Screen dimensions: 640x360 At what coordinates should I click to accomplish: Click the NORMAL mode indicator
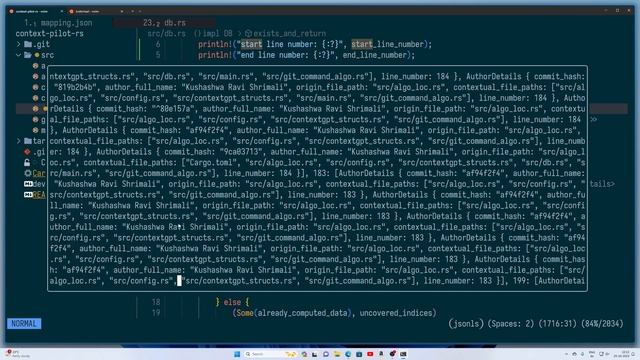[x=24, y=324]
